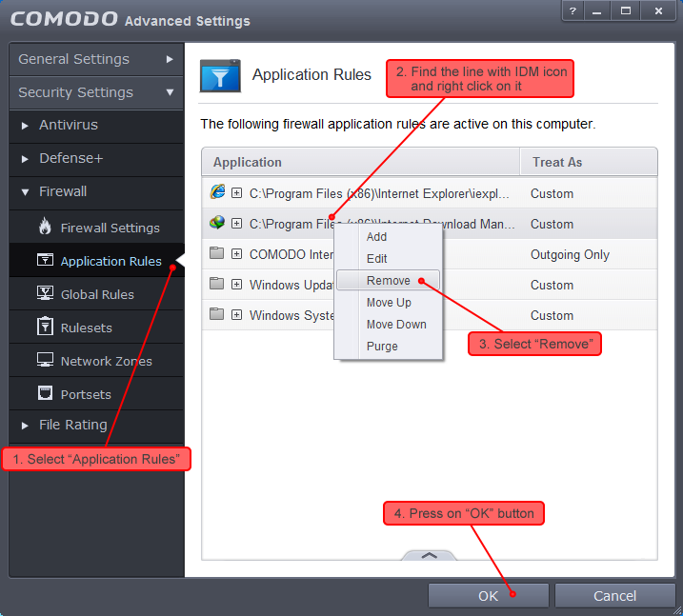Collapse the Security Settings section arrow
Viewport: 683px width, 616px height.
170,92
